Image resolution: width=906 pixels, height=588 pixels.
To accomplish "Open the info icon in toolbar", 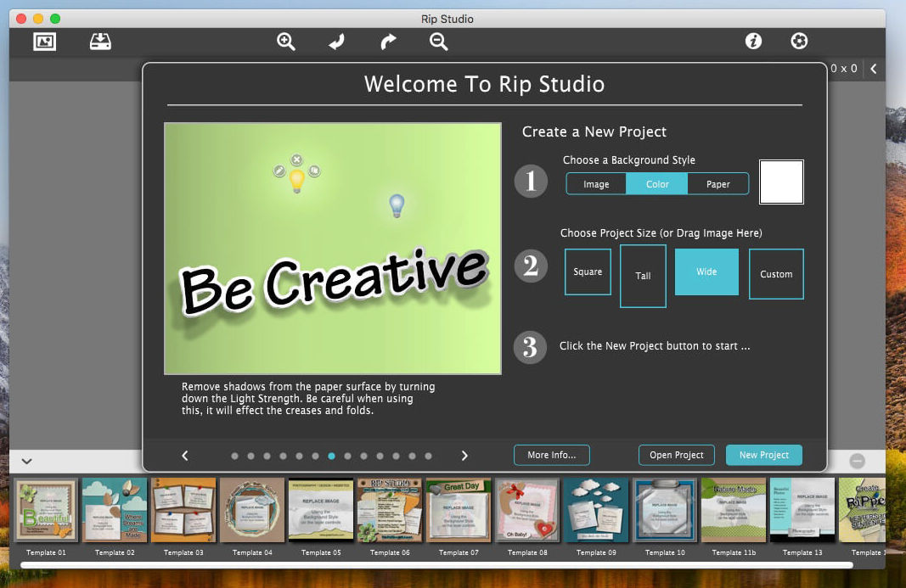I will (753, 42).
